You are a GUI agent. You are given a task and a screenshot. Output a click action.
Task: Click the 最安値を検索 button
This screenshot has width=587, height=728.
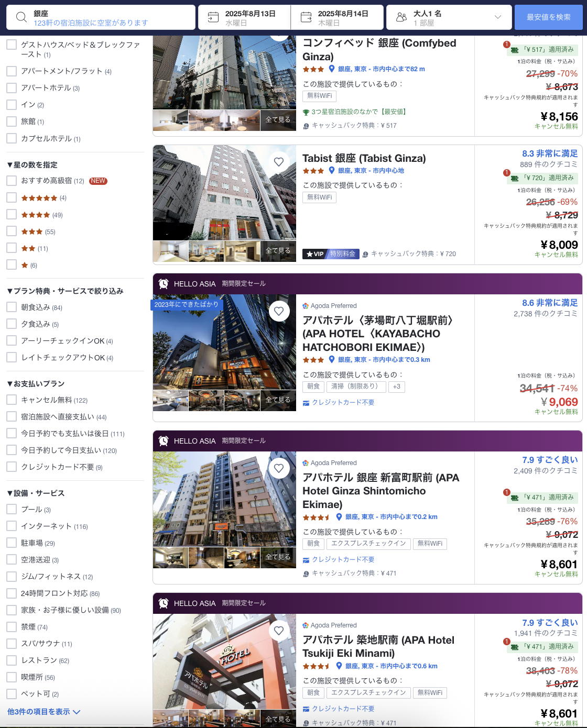(x=549, y=17)
